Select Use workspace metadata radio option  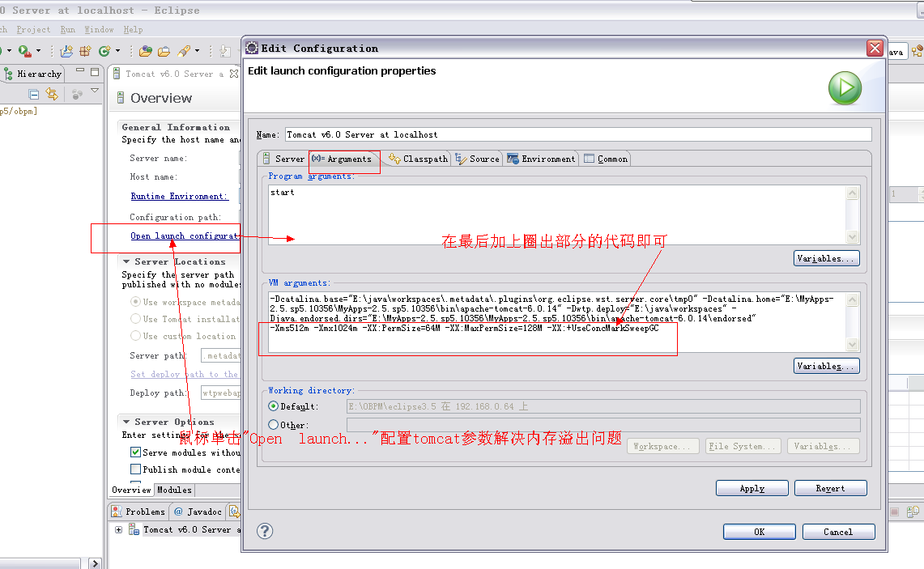point(135,302)
